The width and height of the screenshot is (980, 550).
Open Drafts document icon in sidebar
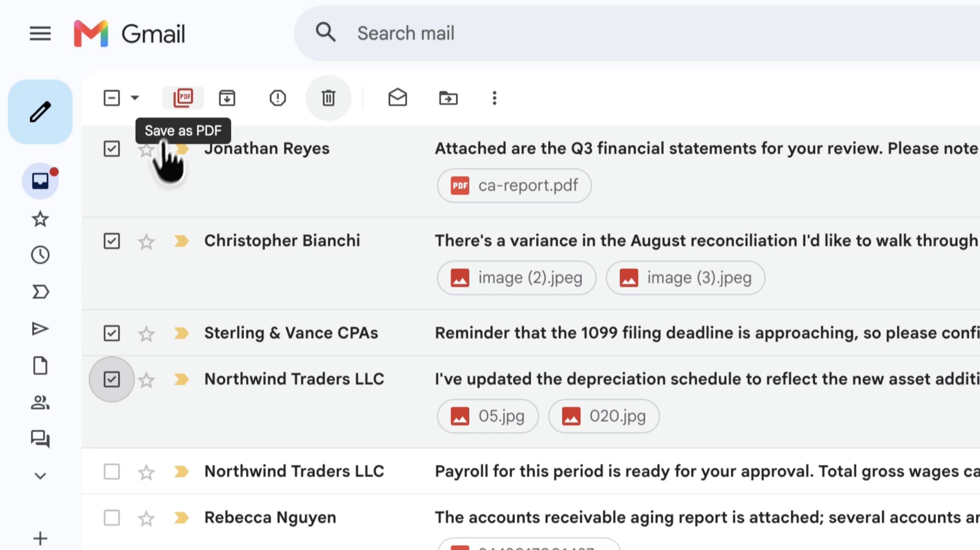coord(40,366)
